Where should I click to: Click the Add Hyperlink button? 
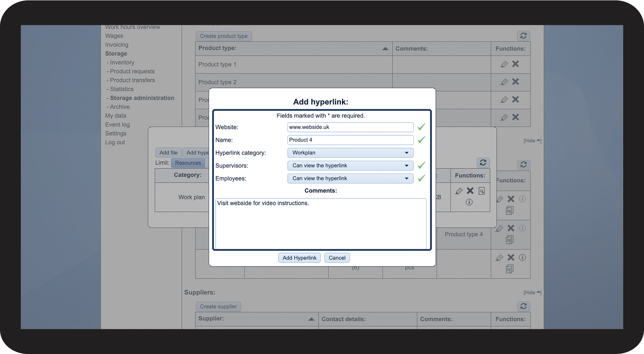pyautogui.click(x=299, y=258)
